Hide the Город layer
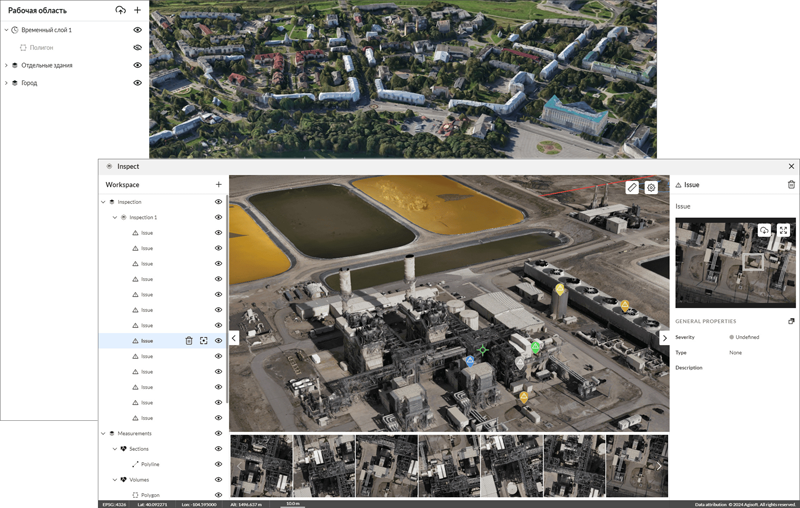 pyautogui.click(x=138, y=83)
